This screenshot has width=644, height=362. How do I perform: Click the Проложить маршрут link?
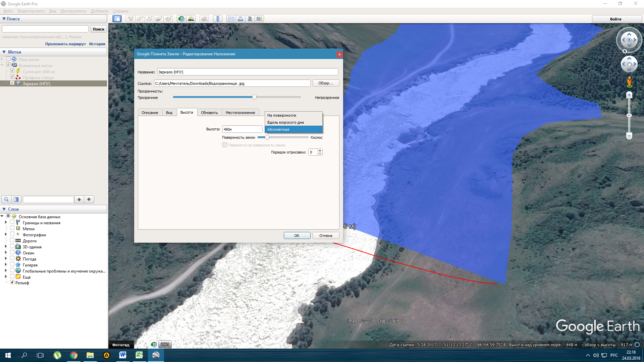tap(65, 44)
